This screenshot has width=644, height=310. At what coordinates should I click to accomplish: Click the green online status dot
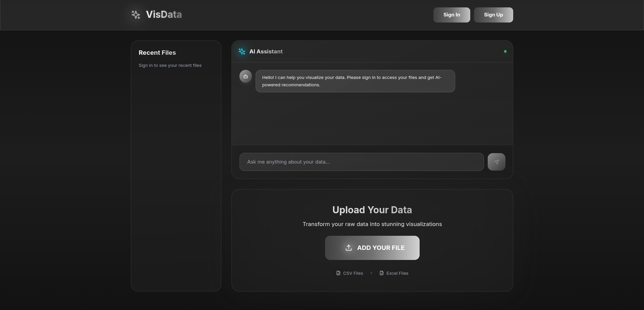(505, 51)
